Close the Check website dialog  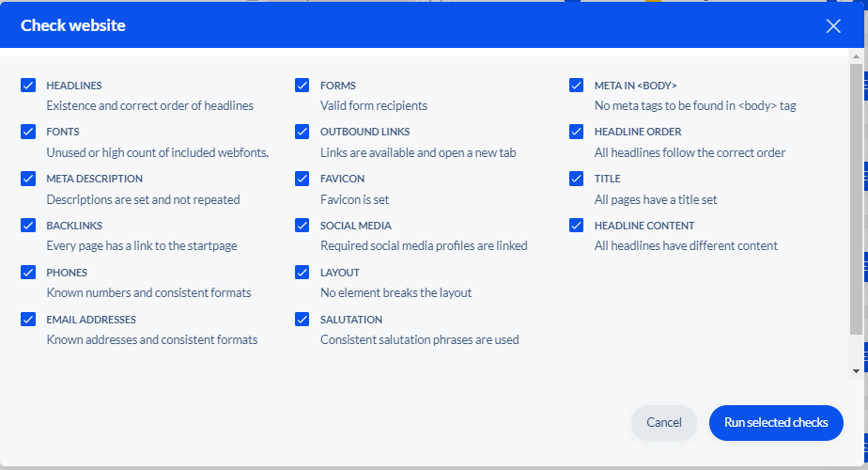click(833, 25)
